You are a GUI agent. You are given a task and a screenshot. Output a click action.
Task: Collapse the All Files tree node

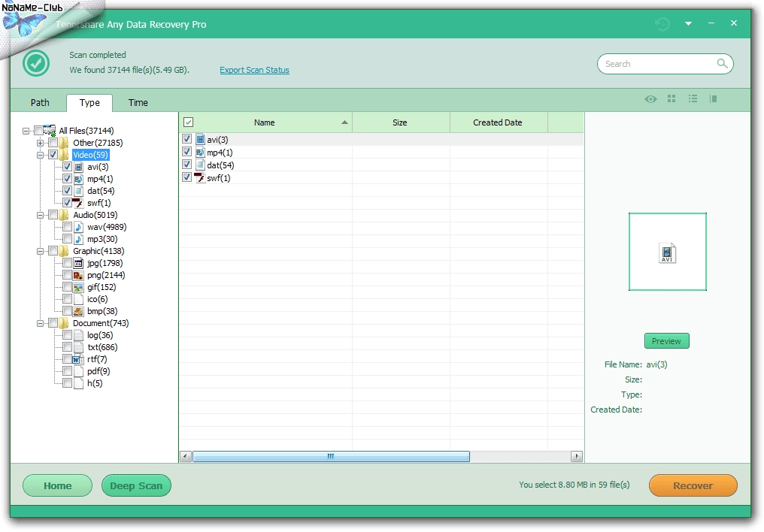pyautogui.click(x=26, y=131)
